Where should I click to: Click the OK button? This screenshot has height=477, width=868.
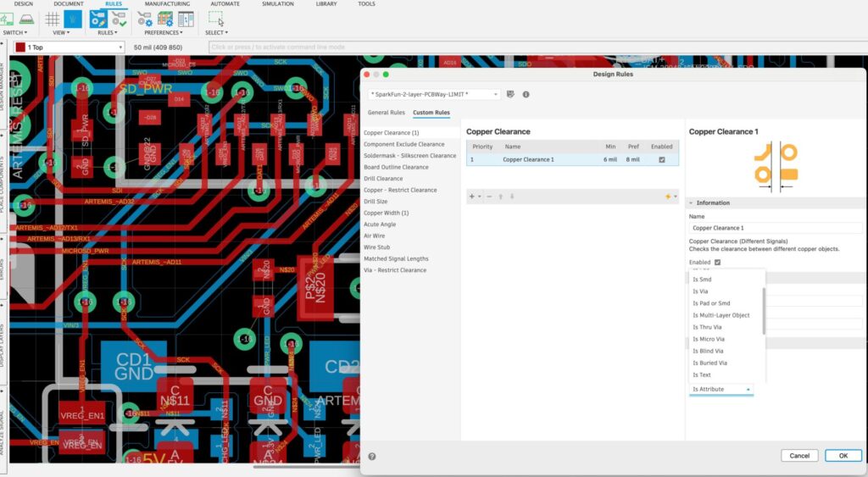(x=843, y=456)
